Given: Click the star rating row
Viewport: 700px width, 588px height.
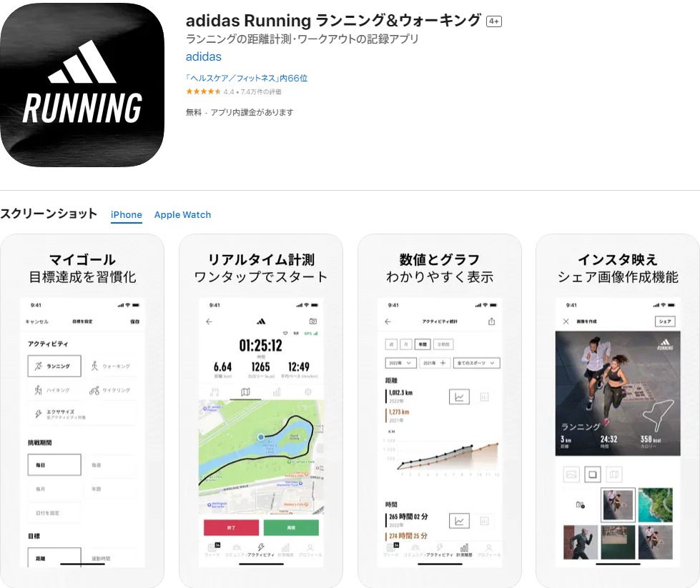Looking at the screenshot, I should click(x=234, y=91).
